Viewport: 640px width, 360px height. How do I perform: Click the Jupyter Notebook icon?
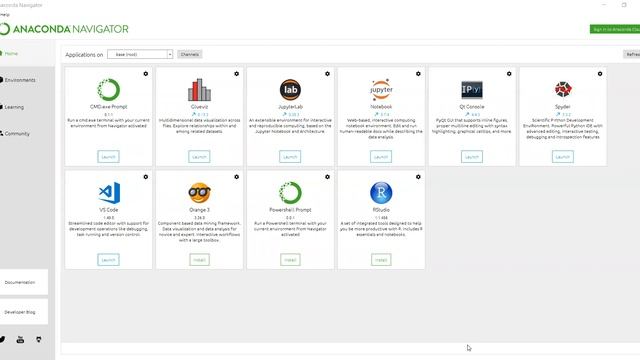[381, 90]
